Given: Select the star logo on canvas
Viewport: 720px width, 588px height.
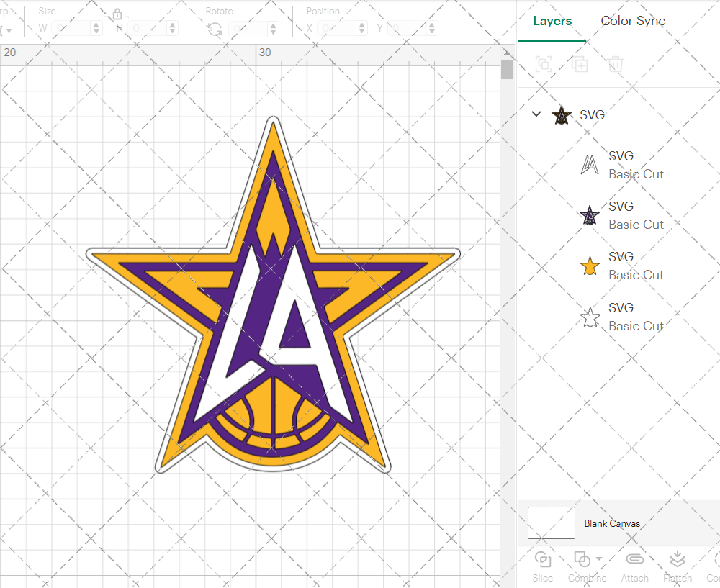Looking at the screenshot, I should click(x=273, y=294).
